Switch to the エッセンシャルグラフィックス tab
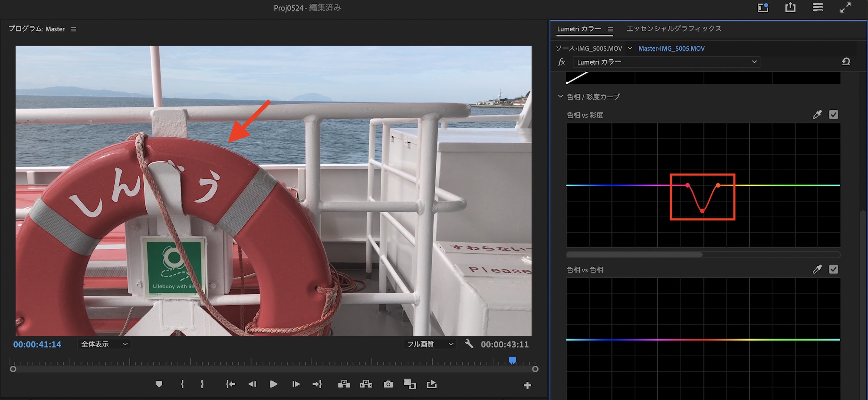Image resolution: width=868 pixels, height=400 pixels. coord(674,29)
